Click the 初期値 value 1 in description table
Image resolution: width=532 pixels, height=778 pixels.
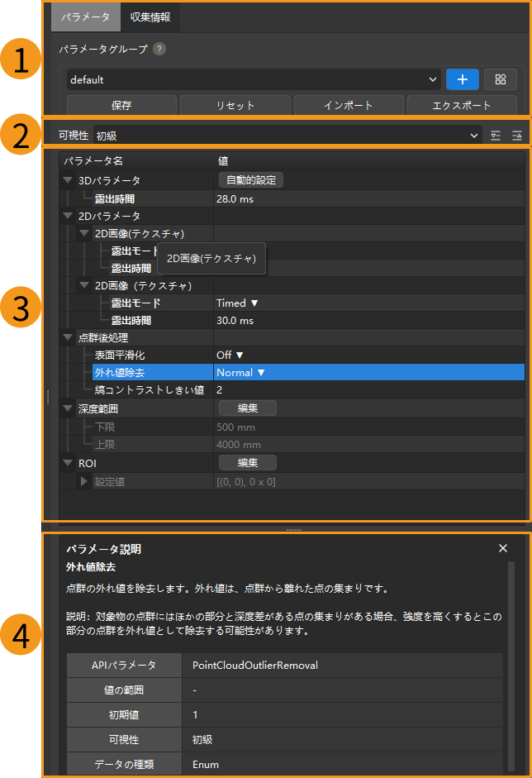point(195,715)
